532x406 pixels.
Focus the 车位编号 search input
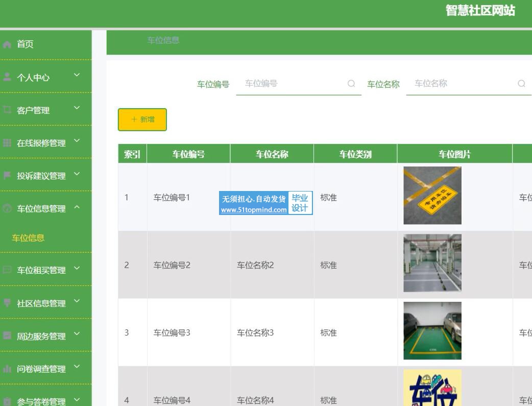[x=299, y=84]
